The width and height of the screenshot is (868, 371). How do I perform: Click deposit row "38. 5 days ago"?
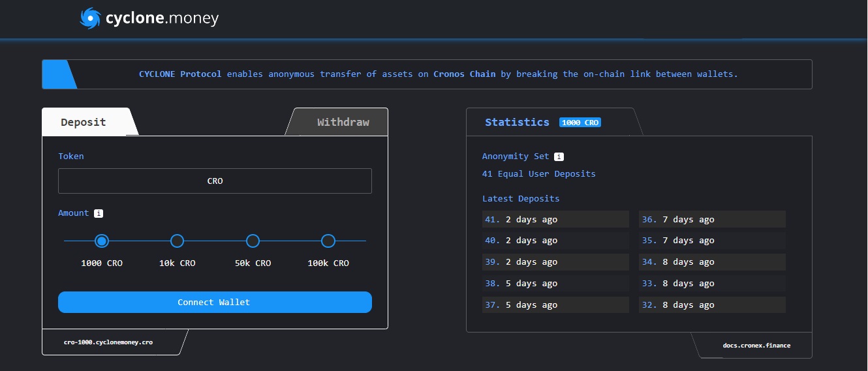pyautogui.click(x=555, y=284)
